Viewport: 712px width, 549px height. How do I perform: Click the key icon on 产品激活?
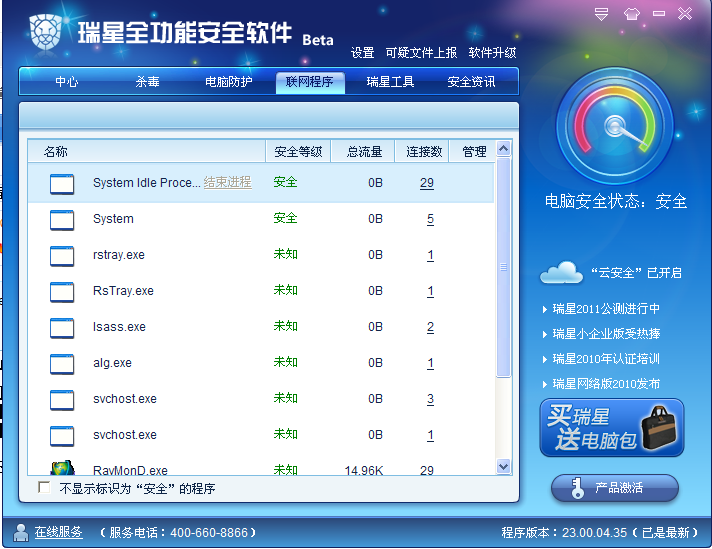point(577,488)
